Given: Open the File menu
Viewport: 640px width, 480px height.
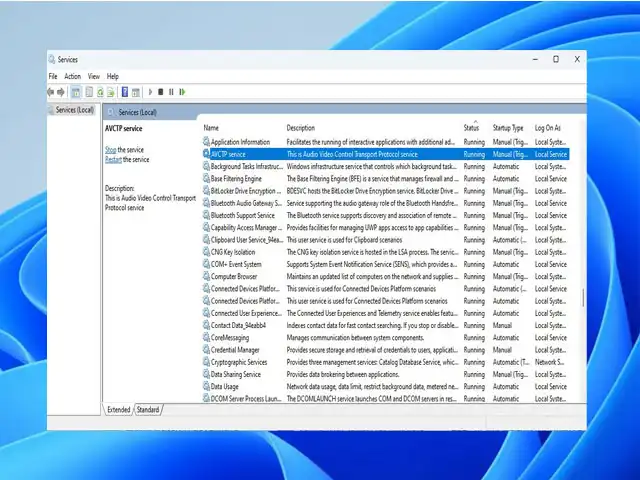Looking at the screenshot, I should click(x=53, y=76).
